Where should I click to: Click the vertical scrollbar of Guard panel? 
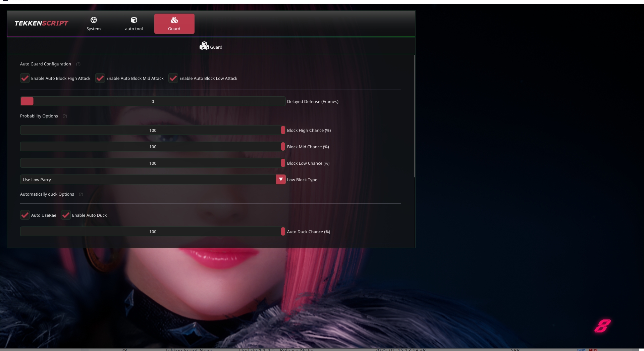[x=415, y=116]
